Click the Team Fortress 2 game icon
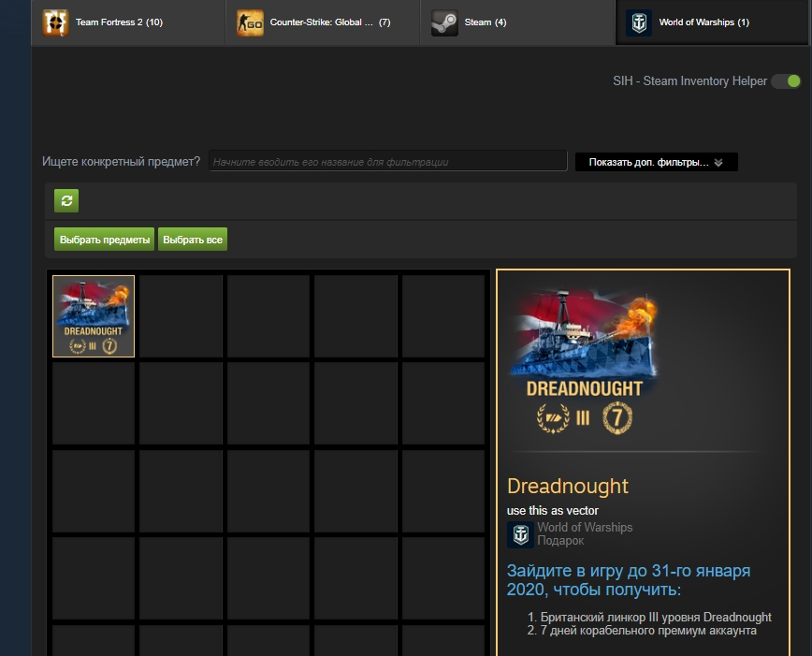 click(x=55, y=22)
